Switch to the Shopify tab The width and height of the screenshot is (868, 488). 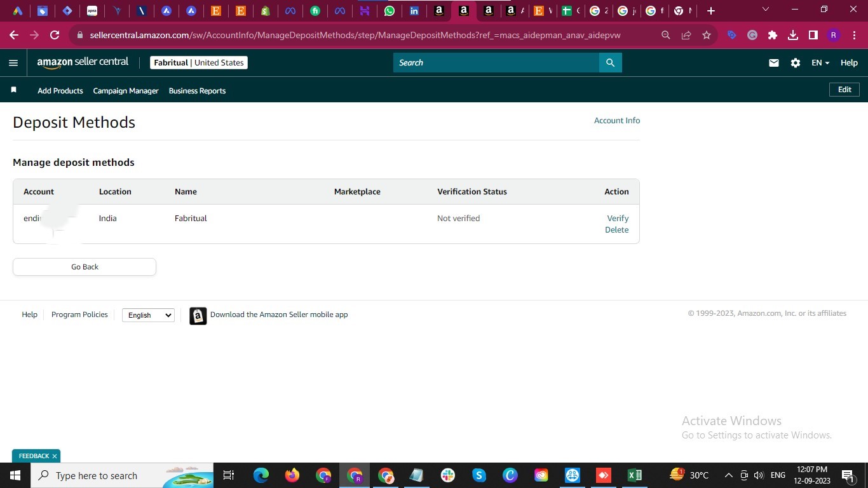tap(266, 11)
